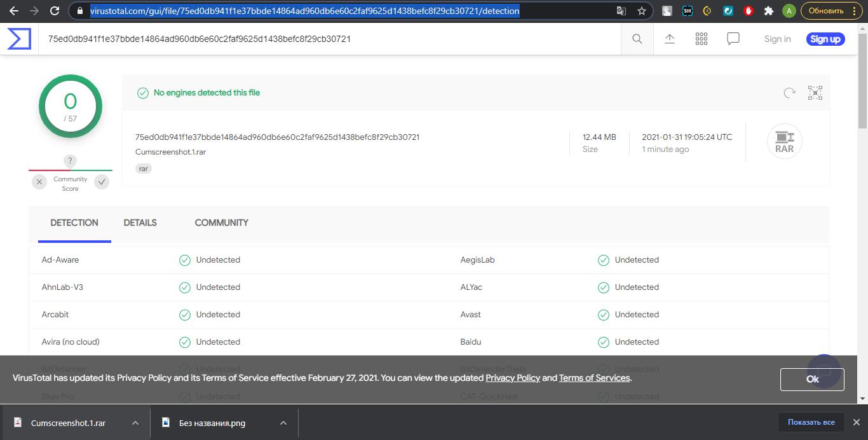This screenshot has height=440, width=868.
Task: Open the Chrome profile avatar
Action: [x=789, y=11]
